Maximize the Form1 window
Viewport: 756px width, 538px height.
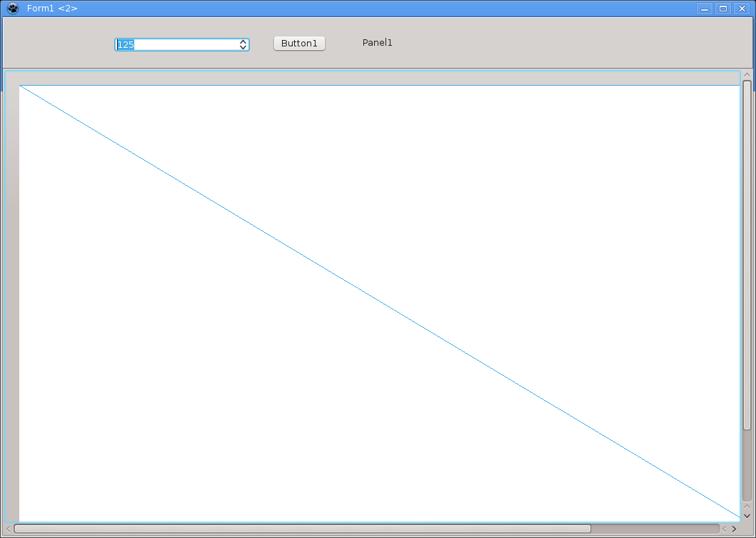[x=723, y=9]
